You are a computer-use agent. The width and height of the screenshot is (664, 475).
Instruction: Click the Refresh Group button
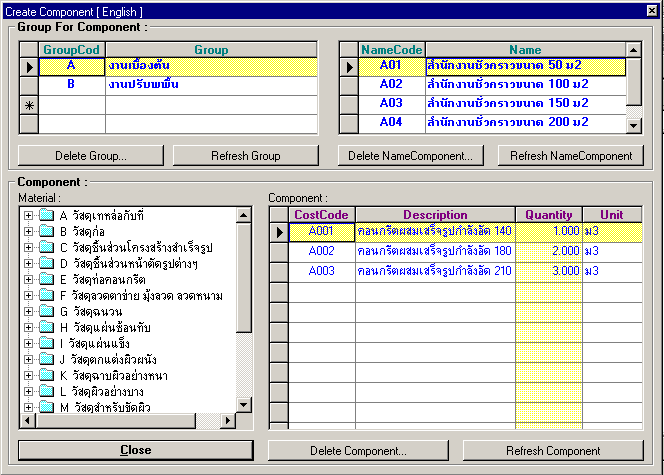click(246, 156)
